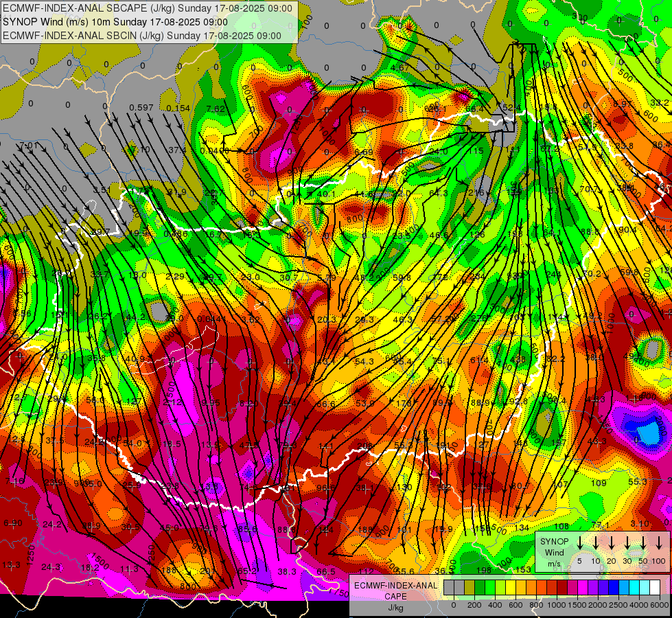672x618 pixels.
Task: Pick the dark green swatch in CAPE legend
Action: 480,587
